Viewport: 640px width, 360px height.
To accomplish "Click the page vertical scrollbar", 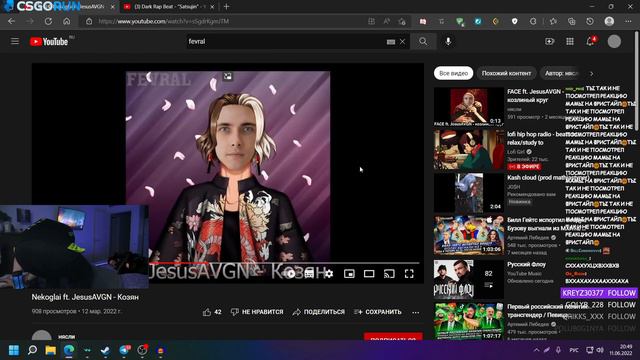I will coord(636,82).
